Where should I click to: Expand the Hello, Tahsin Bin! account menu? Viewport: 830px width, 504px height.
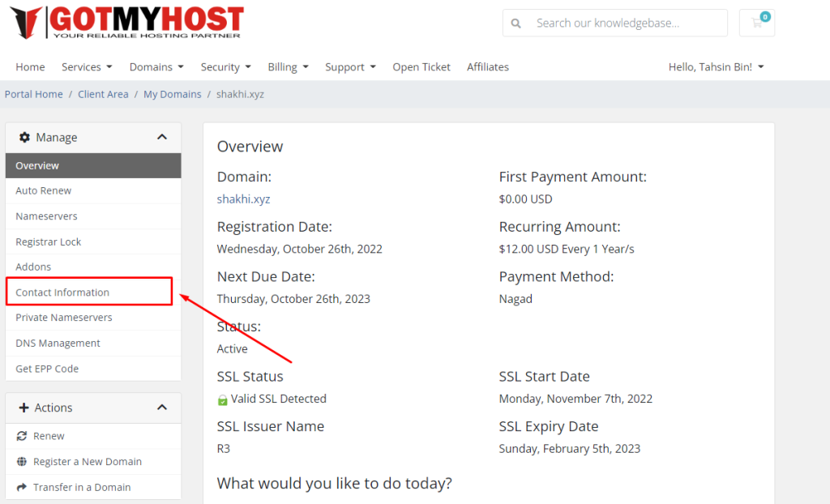click(716, 67)
